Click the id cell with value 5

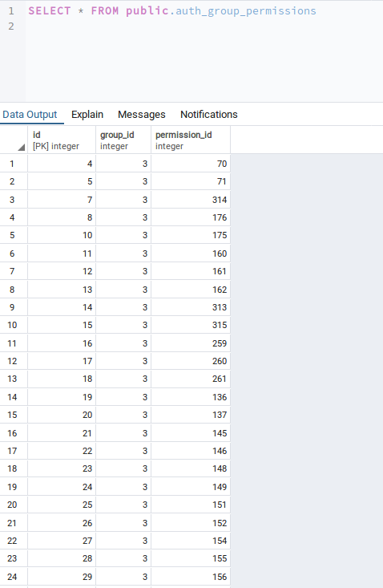pos(62,181)
